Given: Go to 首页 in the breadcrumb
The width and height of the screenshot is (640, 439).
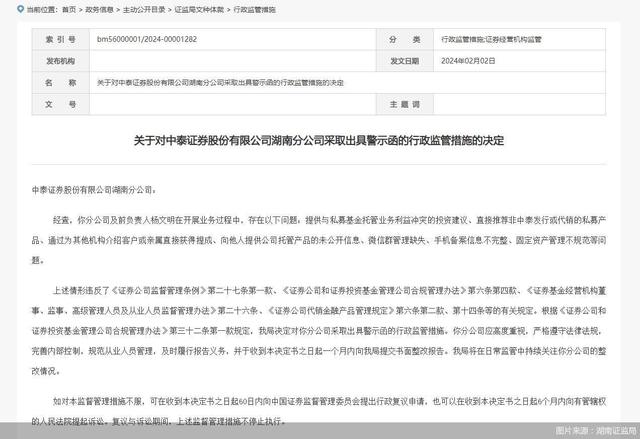Looking at the screenshot, I should point(69,9).
